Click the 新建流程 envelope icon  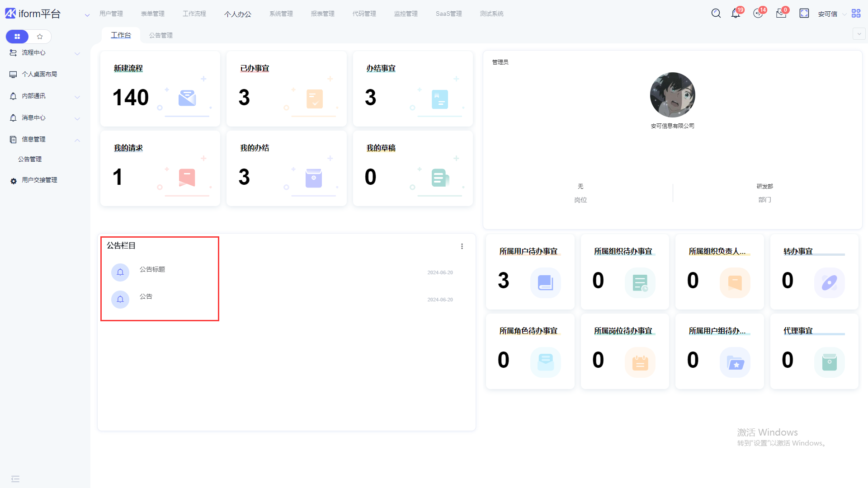pyautogui.click(x=187, y=98)
